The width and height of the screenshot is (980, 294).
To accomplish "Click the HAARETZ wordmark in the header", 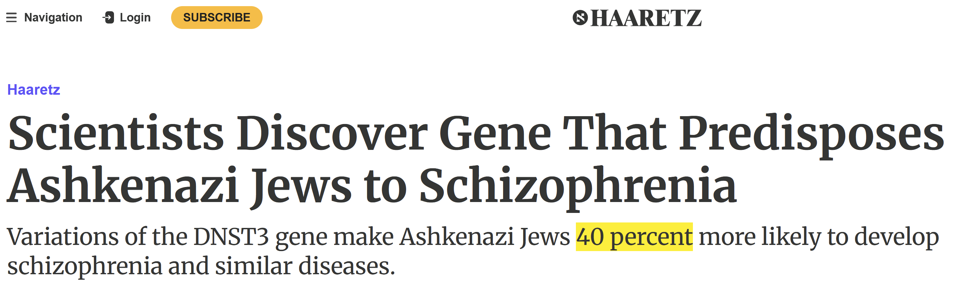I will pyautogui.click(x=646, y=18).
